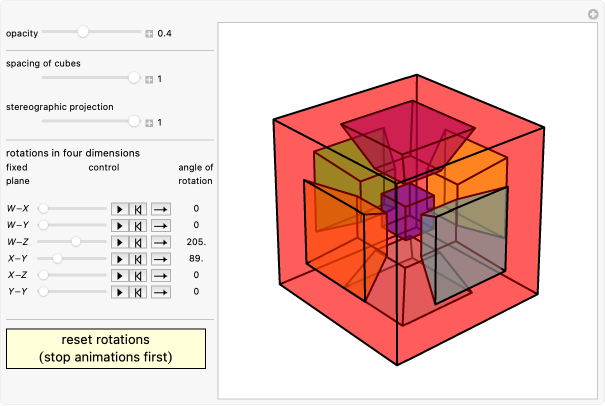Click the 'spacing of cubes' label

(43, 63)
